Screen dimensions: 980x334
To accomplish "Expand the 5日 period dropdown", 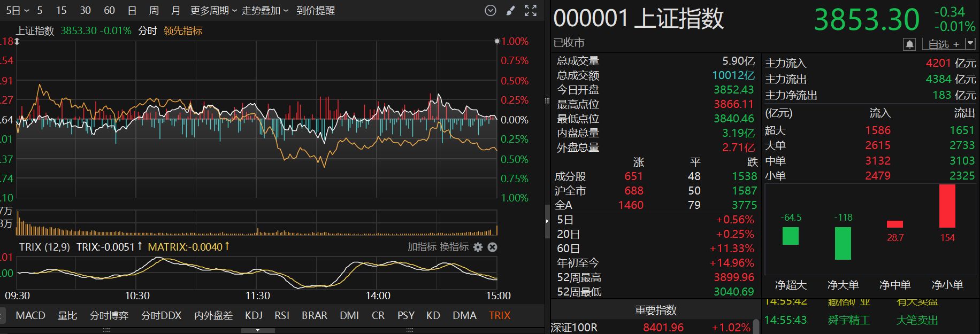I will 17,11.
